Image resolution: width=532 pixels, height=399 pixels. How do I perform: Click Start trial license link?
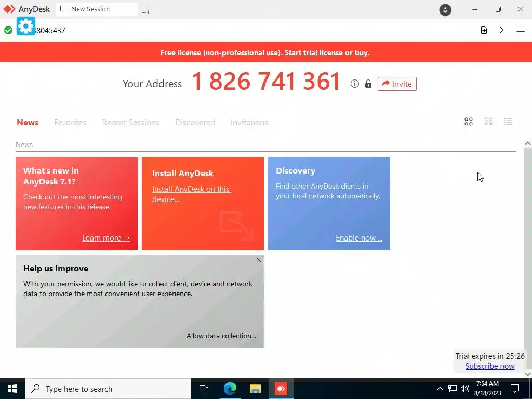click(313, 52)
